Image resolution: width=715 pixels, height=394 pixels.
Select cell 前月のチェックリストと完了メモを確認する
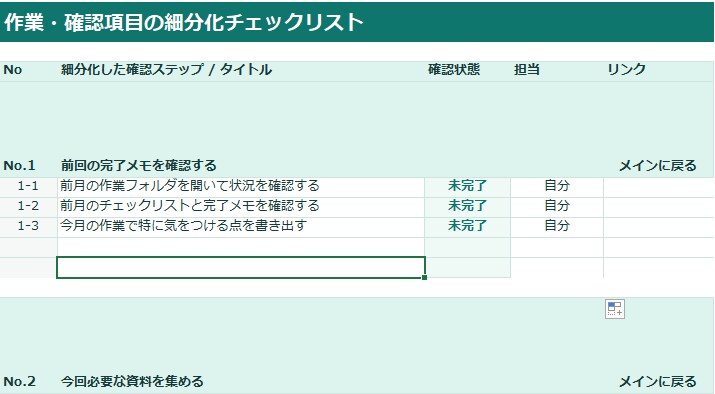pos(241,206)
